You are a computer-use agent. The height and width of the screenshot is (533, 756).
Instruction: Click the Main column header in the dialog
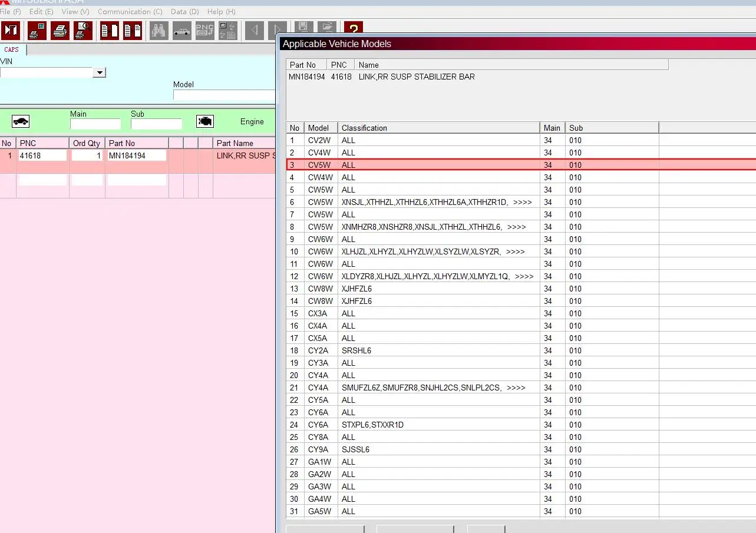553,128
